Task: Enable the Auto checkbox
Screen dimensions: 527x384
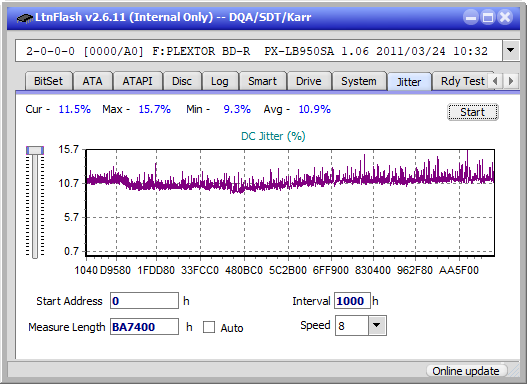Action: pos(209,327)
